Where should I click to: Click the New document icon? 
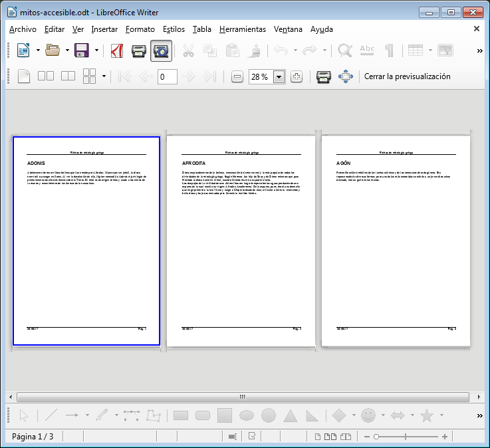pyautogui.click(x=23, y=51)
